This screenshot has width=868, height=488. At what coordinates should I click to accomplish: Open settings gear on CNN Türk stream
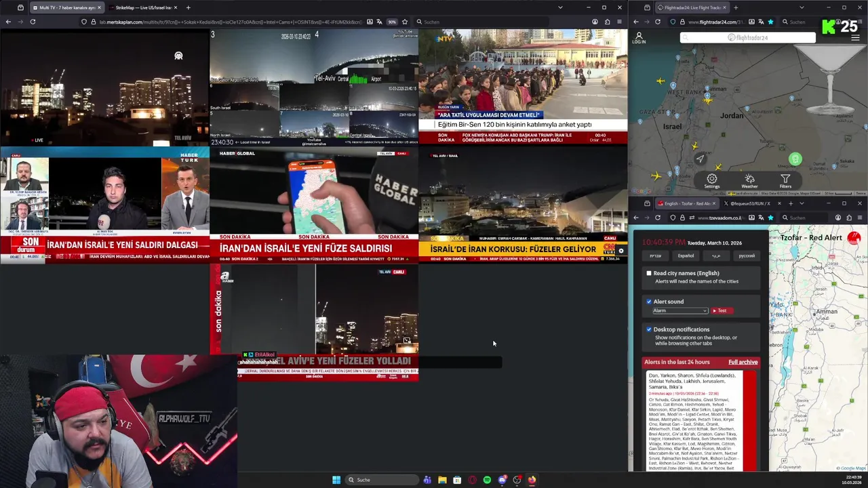click(x=620, y=251)
